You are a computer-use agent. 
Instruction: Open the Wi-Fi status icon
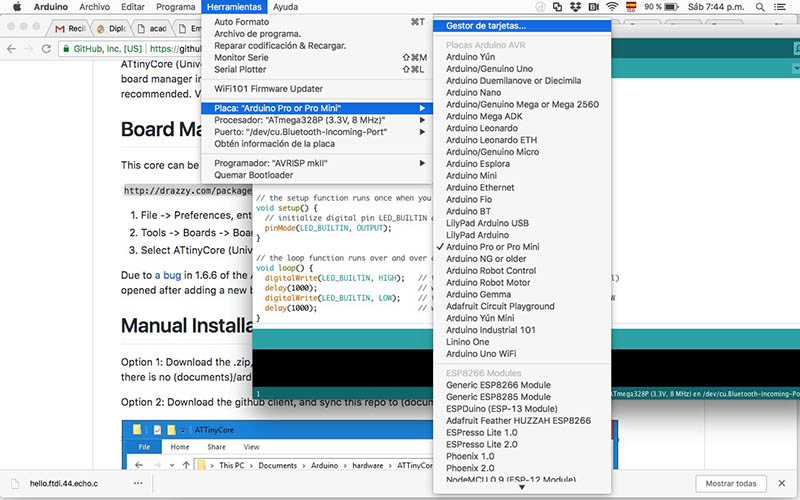coord(612,7)
